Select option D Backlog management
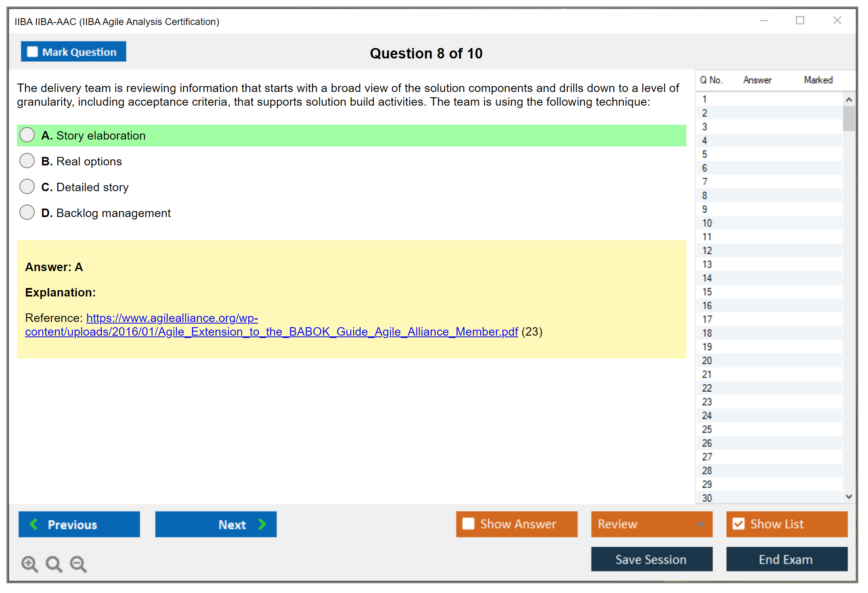 [x=27, y=213]
